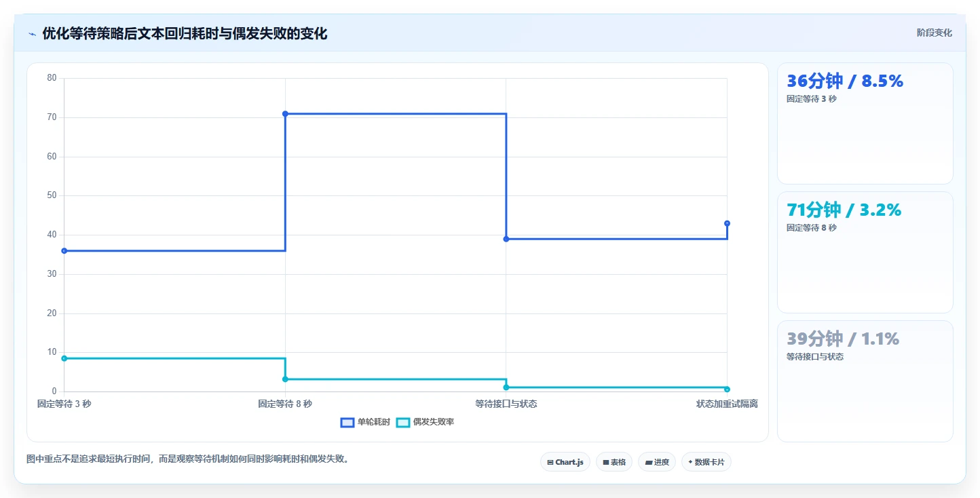Select the 36分钟 / 8.5% card

(865, 123)
